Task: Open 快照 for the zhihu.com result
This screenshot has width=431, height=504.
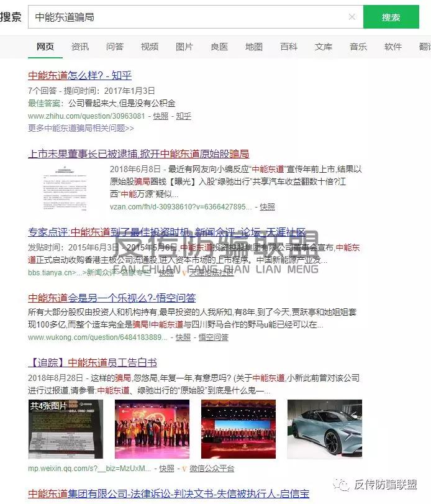Action: coord(161,116)
